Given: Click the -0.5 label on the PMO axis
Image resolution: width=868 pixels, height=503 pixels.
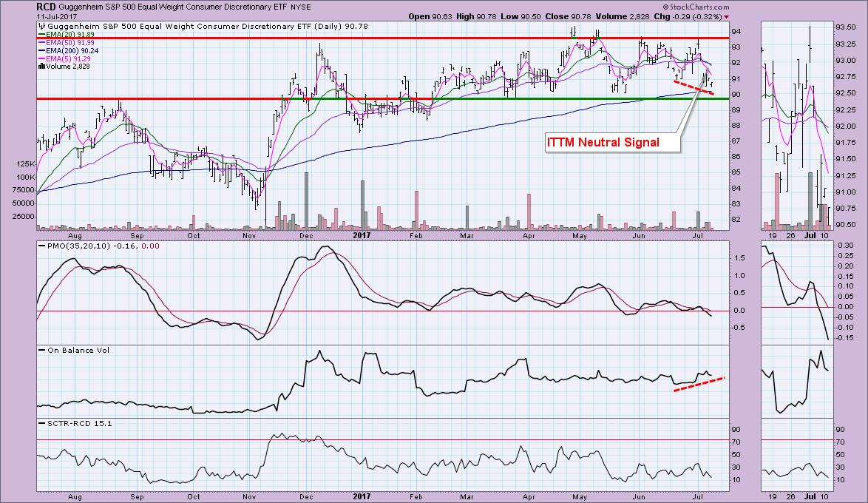Looking at the screenshot, I should [x=738, y=328].
